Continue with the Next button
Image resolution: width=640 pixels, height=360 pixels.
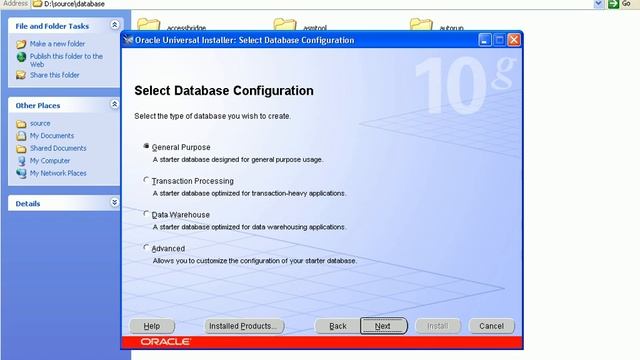(383, 326)
